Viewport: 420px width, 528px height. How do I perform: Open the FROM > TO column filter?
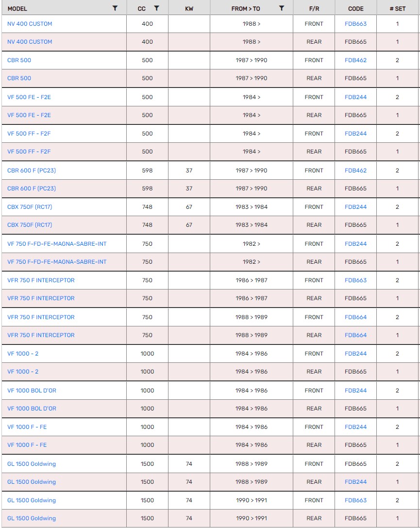coord(282,8)
